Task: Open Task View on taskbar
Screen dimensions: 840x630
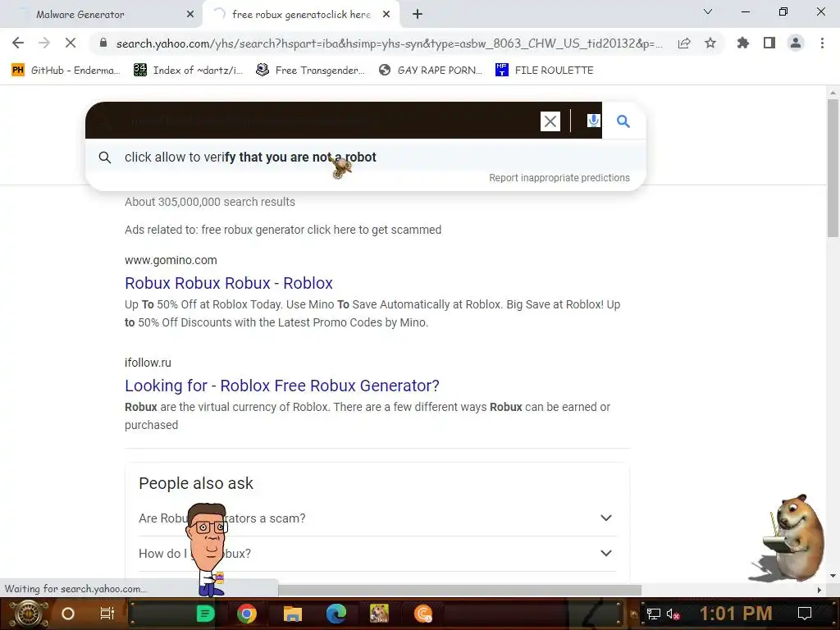Action: click(107, 614)
